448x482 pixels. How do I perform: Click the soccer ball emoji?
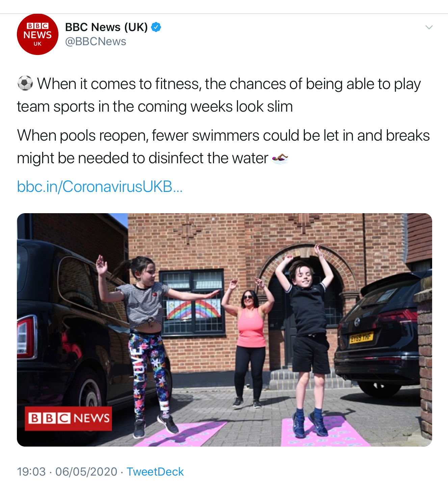click(25, 83)
